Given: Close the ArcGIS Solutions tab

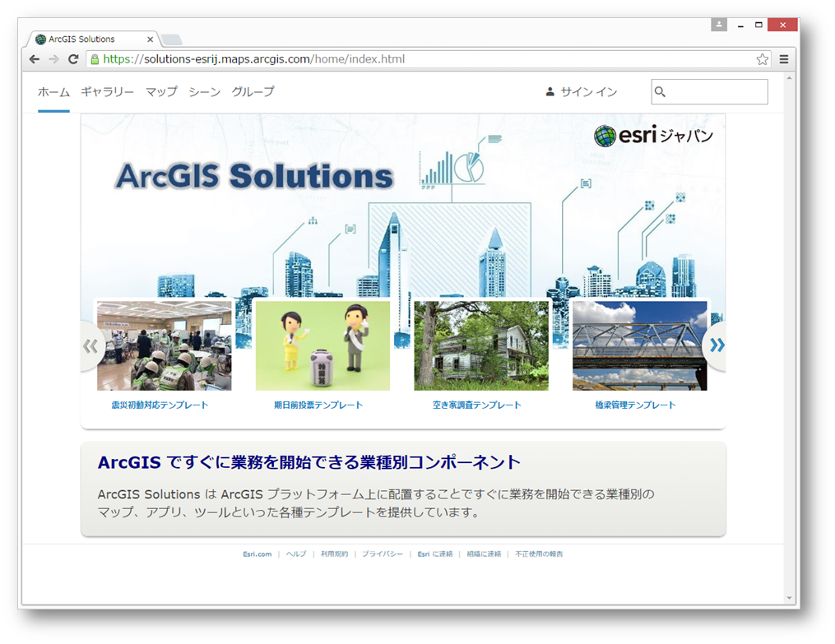Looking at the screenshot, I should (151, 39).
